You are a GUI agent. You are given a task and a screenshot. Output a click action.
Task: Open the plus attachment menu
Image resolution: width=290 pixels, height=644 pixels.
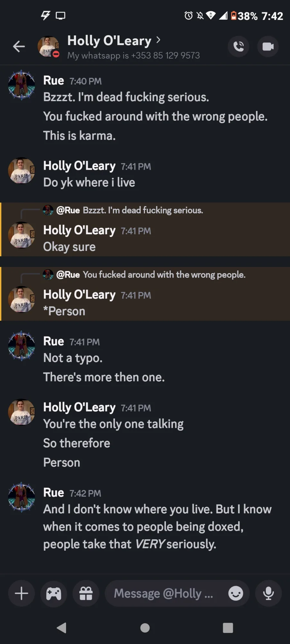point(22,593)
